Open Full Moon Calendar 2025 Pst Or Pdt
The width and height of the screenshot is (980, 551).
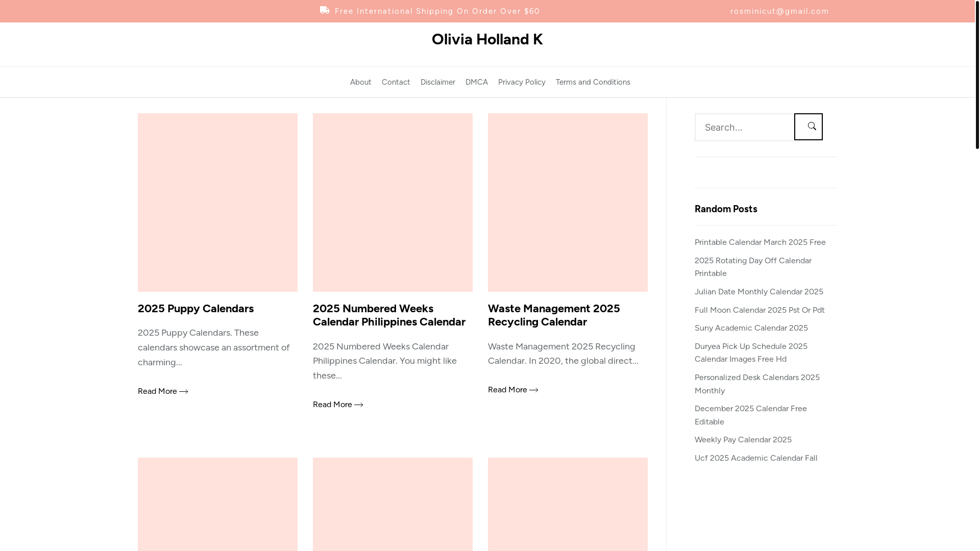pyautogui.click(x=759, y=310)
